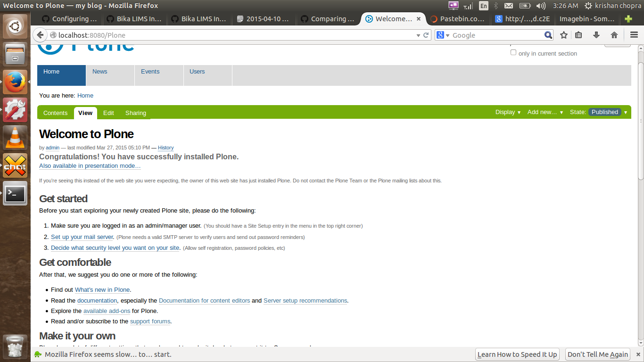The height and width of the screenshot is (362, 644).
Task: Open the 'available add-ons' link
Action: (x=107, y=311)
